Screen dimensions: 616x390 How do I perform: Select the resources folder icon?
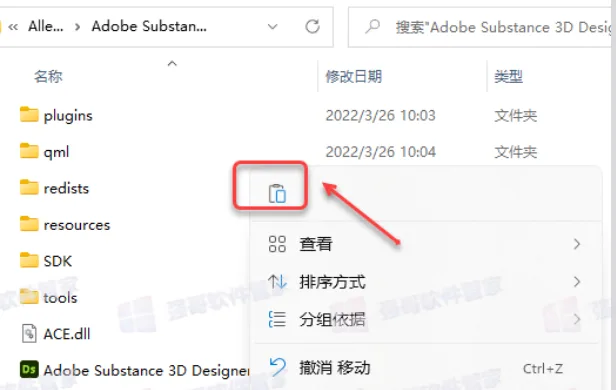pos(29,224)
